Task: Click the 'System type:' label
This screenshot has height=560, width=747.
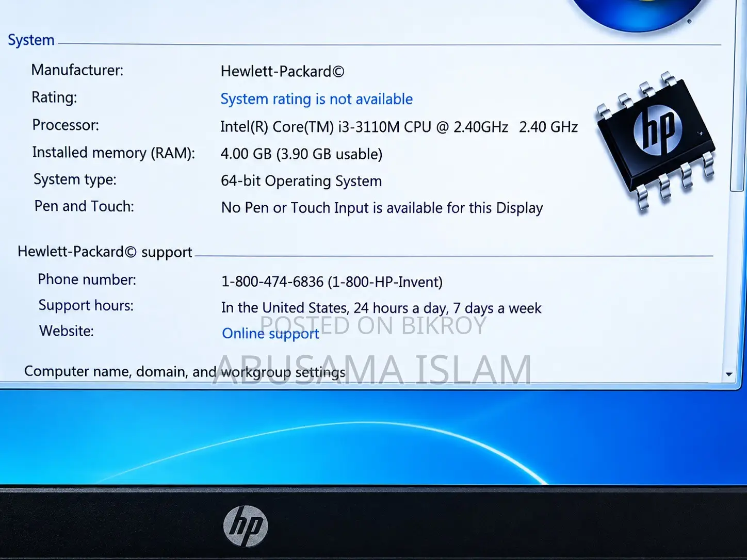Action: (75, 180)
